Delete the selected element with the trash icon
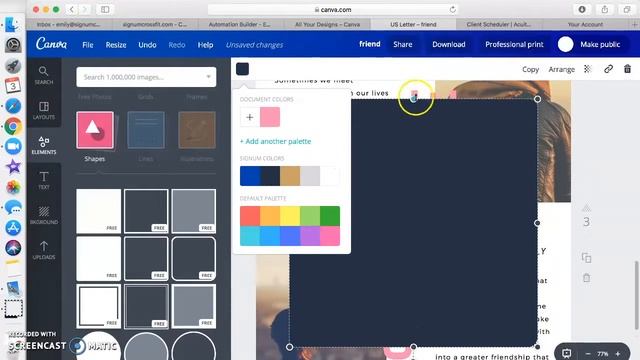This screenshot has height=360, width=640. pyautogui.click(x=627, y=69)
